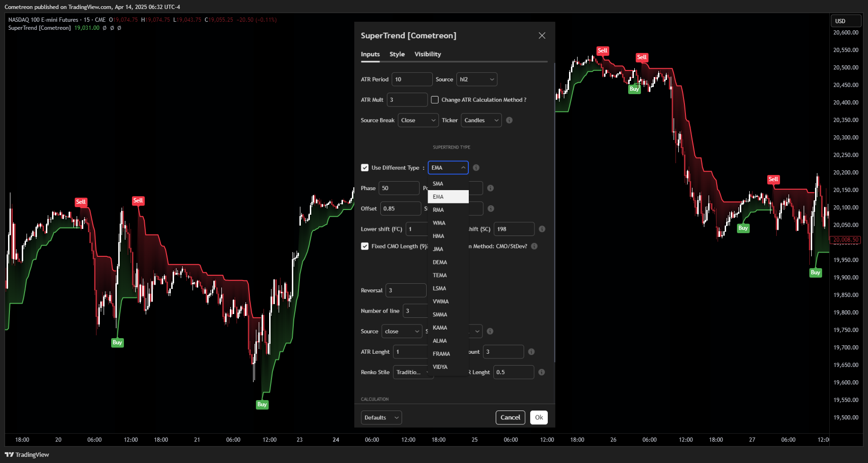Click the Cancel button
The height and width of the screenshot is (463, 868).
[510, 418]
